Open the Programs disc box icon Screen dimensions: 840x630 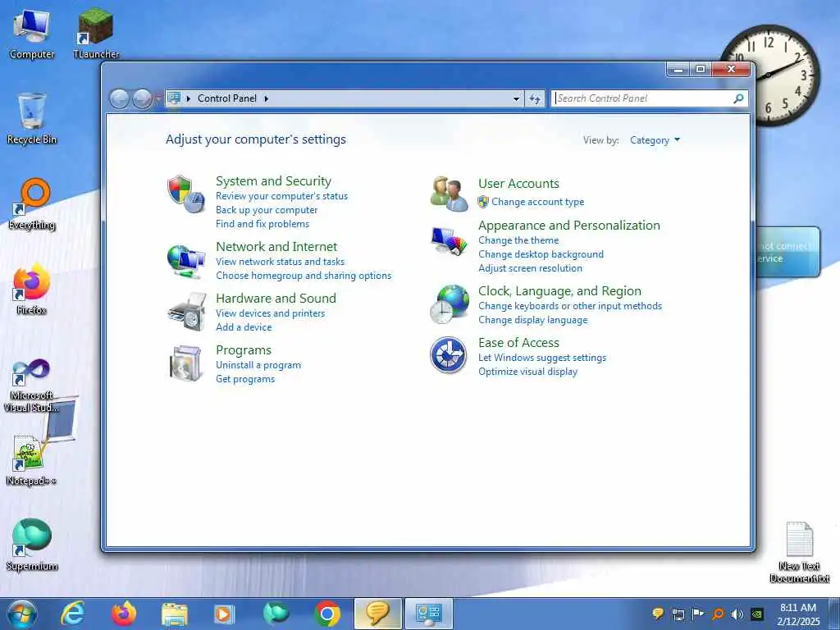tap(185, 363)
